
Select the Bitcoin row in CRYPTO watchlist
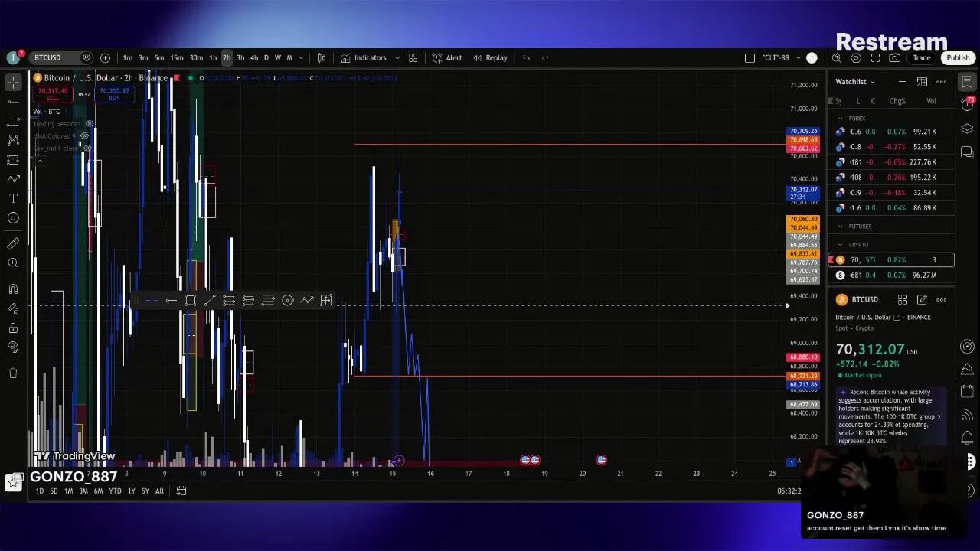pos(892,260)
